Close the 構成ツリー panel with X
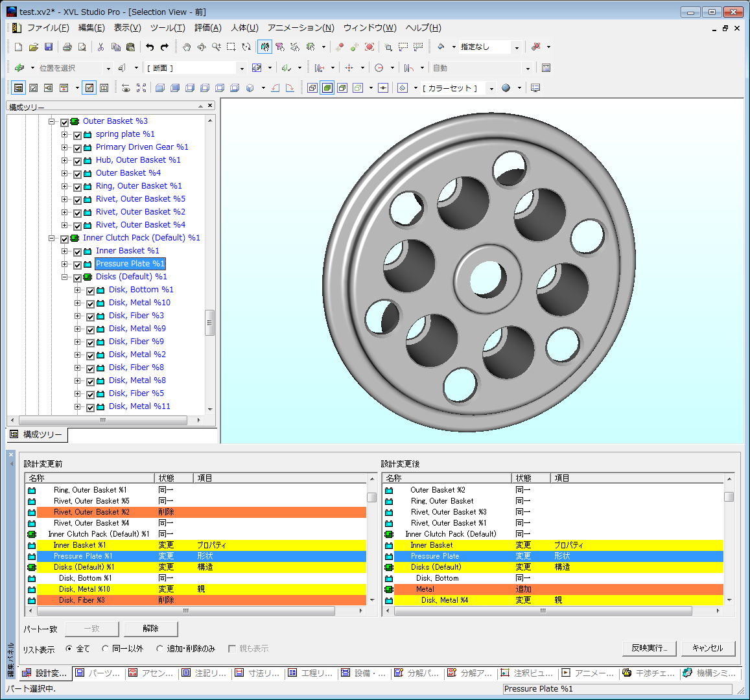Screen dimensions: 750x700 tap(210, 106)
